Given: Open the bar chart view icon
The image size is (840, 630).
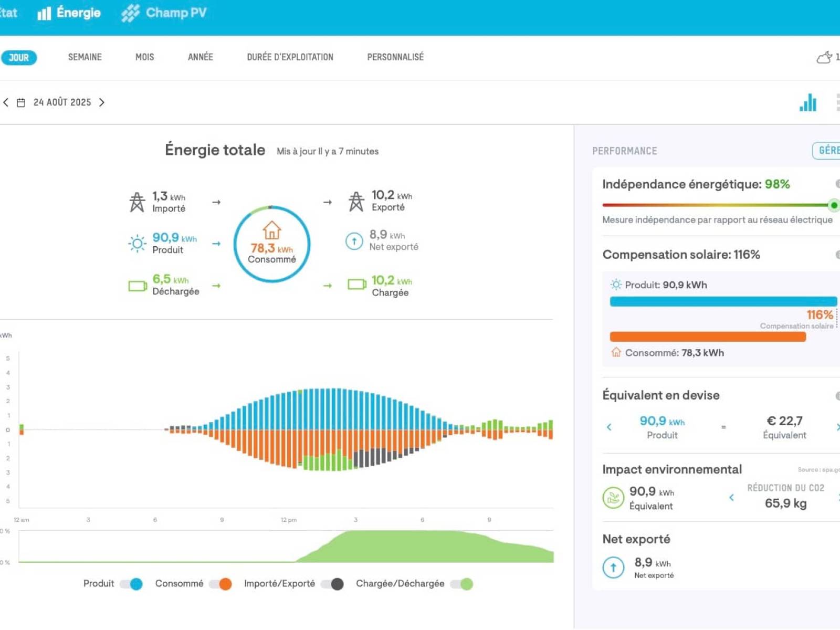Looking at the screenshot, I should [807, 102].
